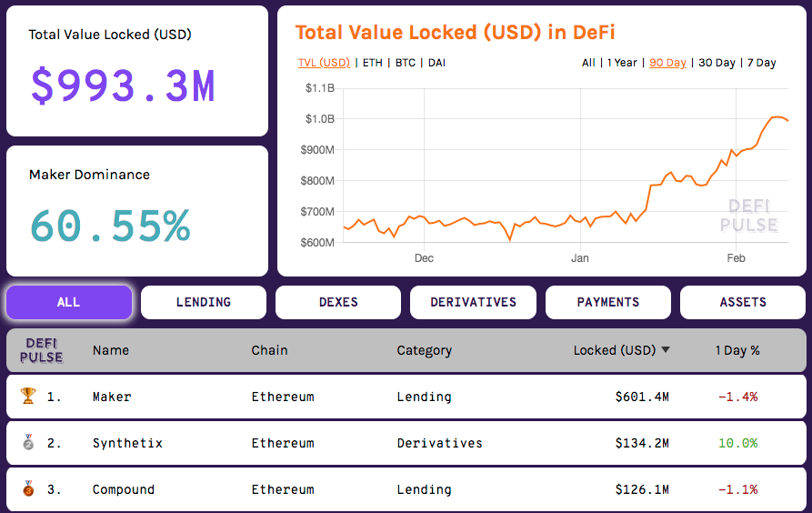Image resolution: width=812 pixels, height=513 pixels.
Task: Choose the 7 Day chart range
Action: click(761, 63)
